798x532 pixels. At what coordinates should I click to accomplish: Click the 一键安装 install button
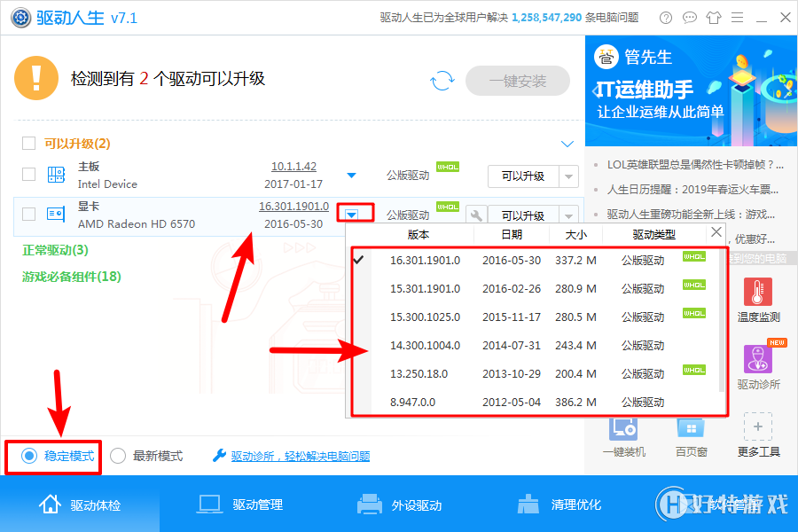[517, 81]
